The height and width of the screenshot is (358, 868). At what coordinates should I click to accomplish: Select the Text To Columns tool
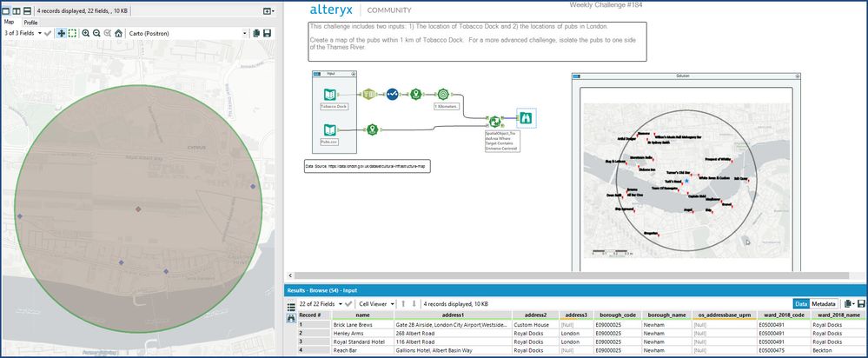point(368,95)
